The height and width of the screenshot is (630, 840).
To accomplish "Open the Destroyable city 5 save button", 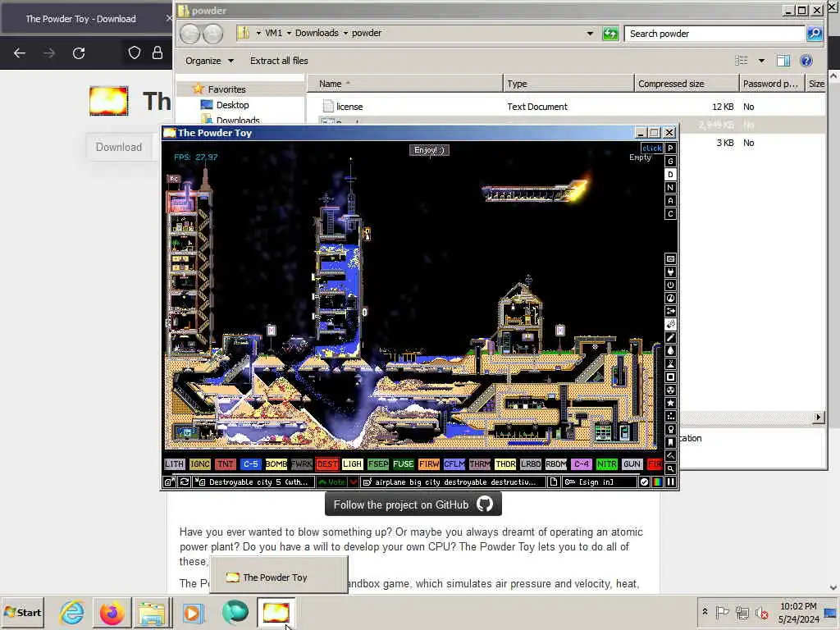I will tap(254, 482).
